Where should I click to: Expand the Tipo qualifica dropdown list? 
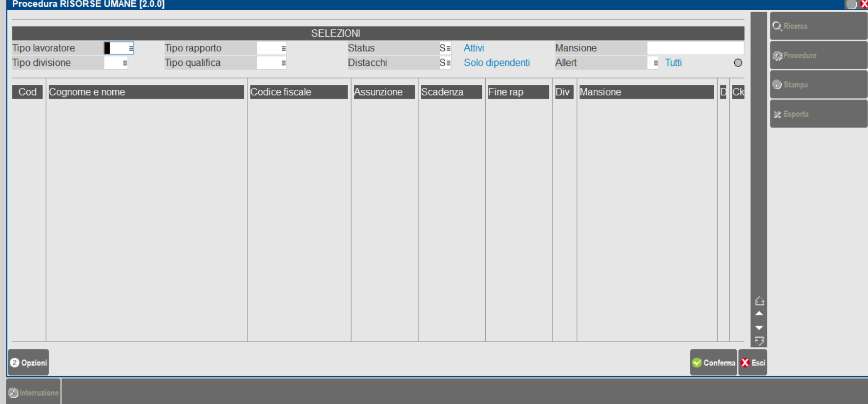283,63
